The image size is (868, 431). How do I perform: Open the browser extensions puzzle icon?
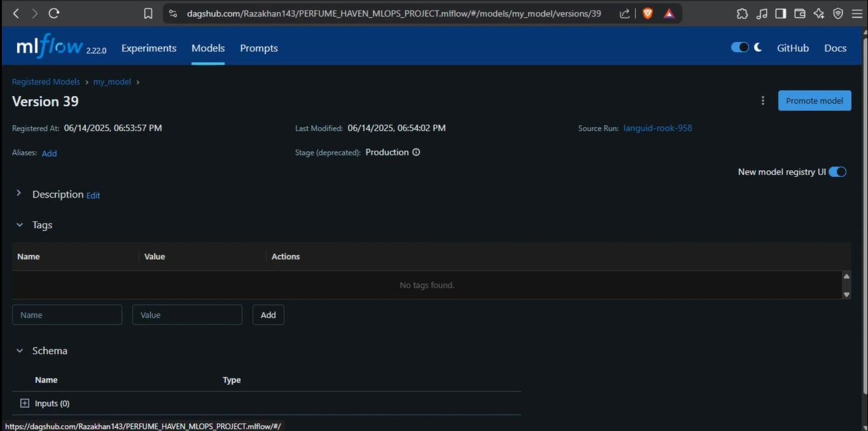(x=742, y=13)
